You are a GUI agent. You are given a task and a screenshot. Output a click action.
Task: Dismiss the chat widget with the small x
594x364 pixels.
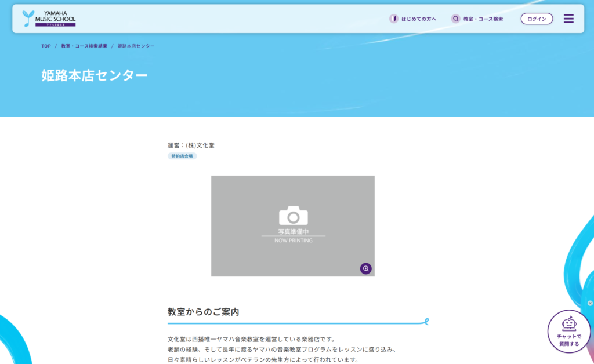tap(590, 303)
